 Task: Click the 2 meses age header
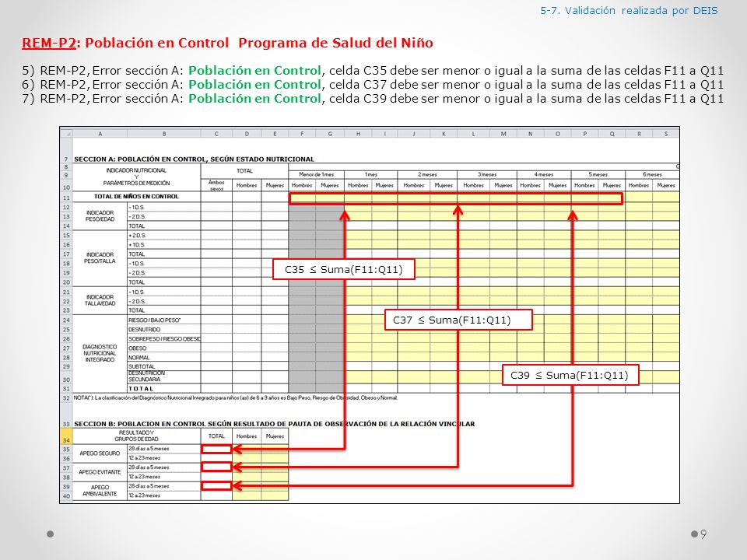(x=427, y=174)
